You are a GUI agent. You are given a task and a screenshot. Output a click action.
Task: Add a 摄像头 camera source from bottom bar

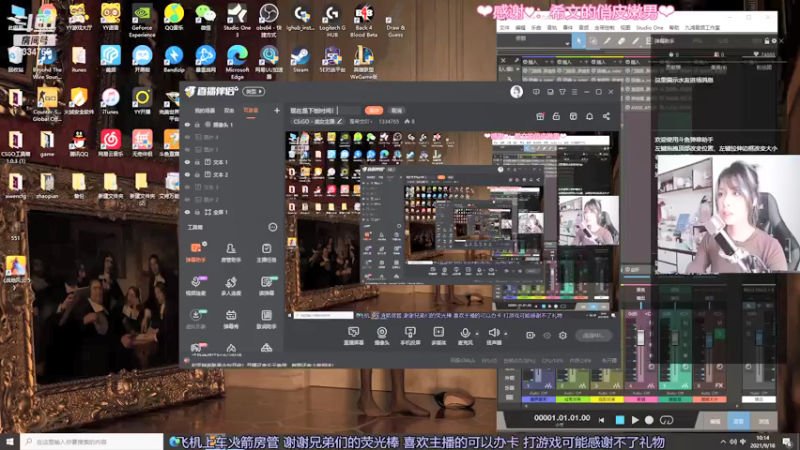[382, 336]
